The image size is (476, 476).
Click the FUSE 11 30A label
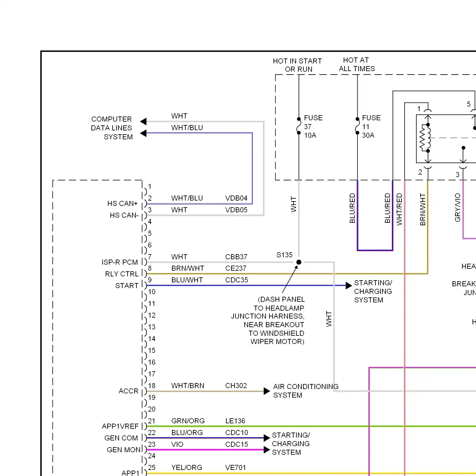coord(371,127)
